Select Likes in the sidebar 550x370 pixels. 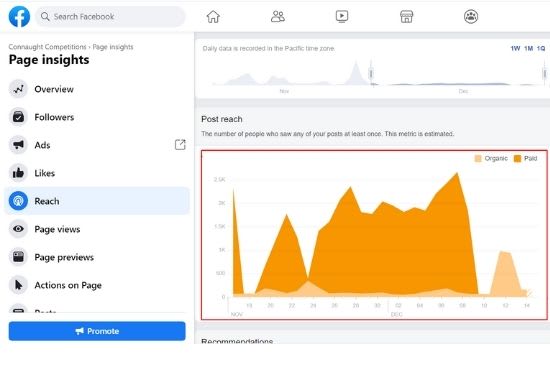97,173
